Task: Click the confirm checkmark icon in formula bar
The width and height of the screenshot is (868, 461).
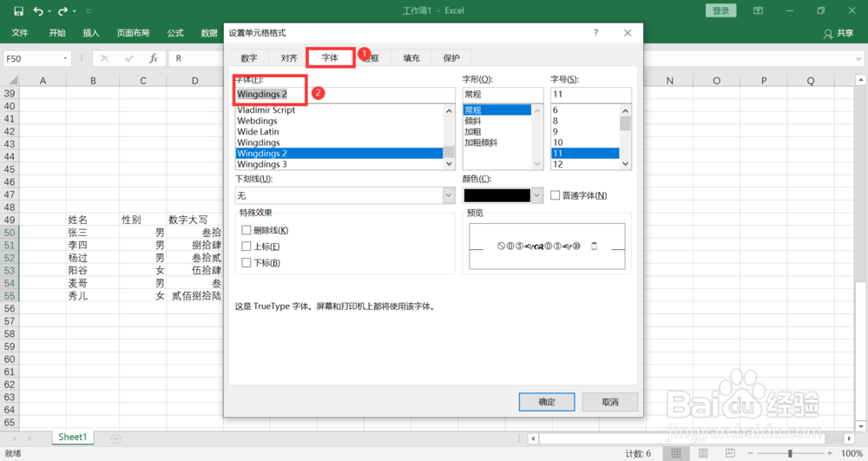Action: [129, 58]
